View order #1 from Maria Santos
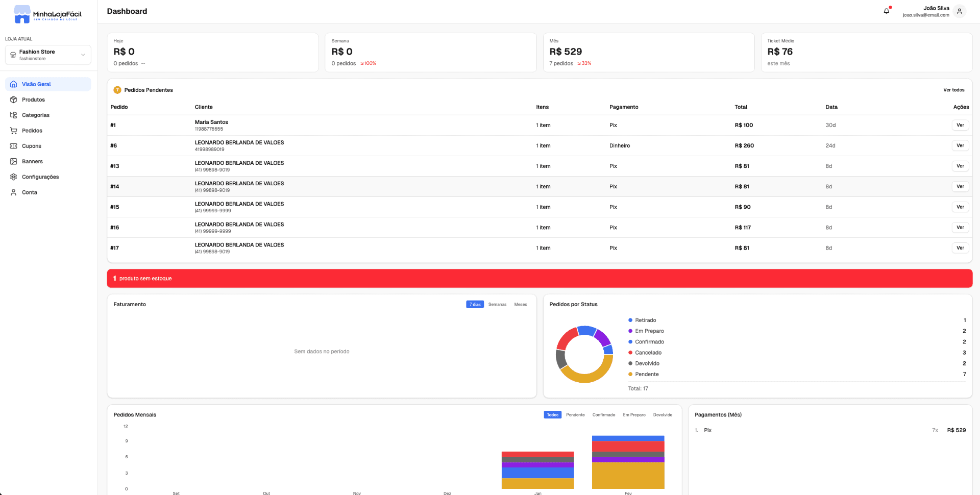This screenshot has width=980, height=495. click(960, 125)
